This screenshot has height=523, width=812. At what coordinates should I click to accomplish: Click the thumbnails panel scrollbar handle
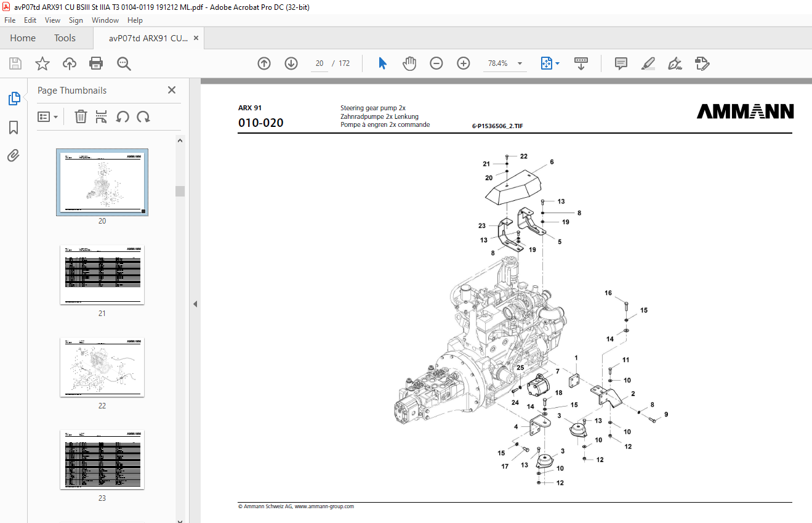pyautogui.click(x=180, y=191)
